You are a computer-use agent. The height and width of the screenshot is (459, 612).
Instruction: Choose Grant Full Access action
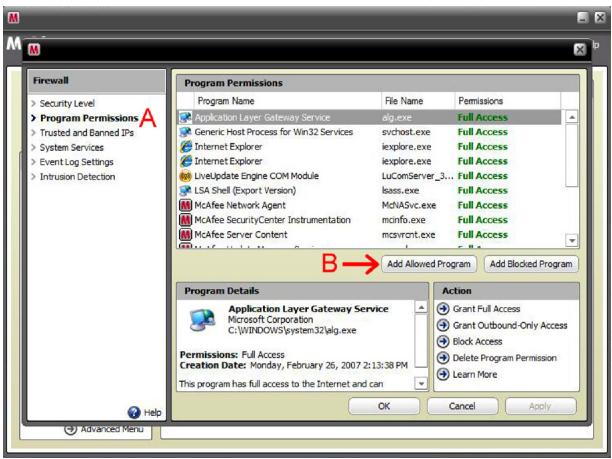486,309
